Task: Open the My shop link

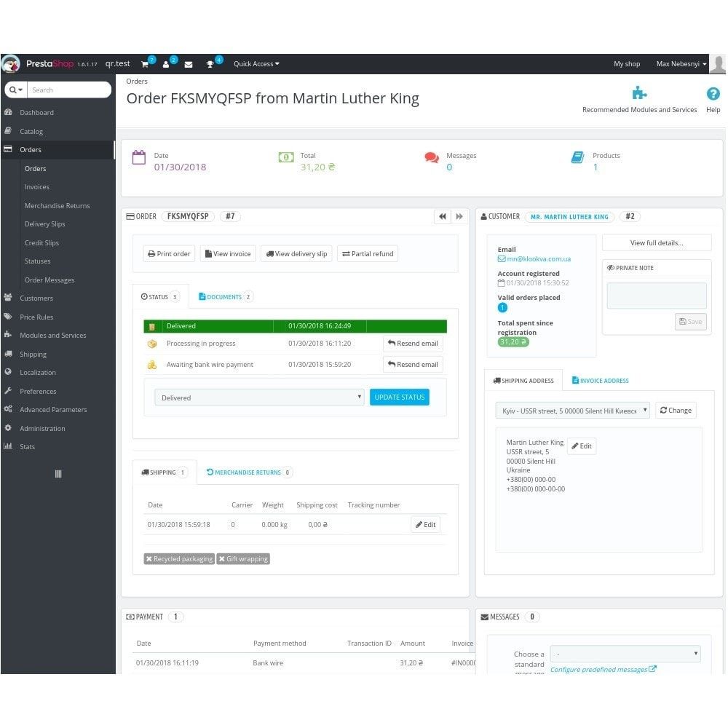Action: (x=627, y=64)
